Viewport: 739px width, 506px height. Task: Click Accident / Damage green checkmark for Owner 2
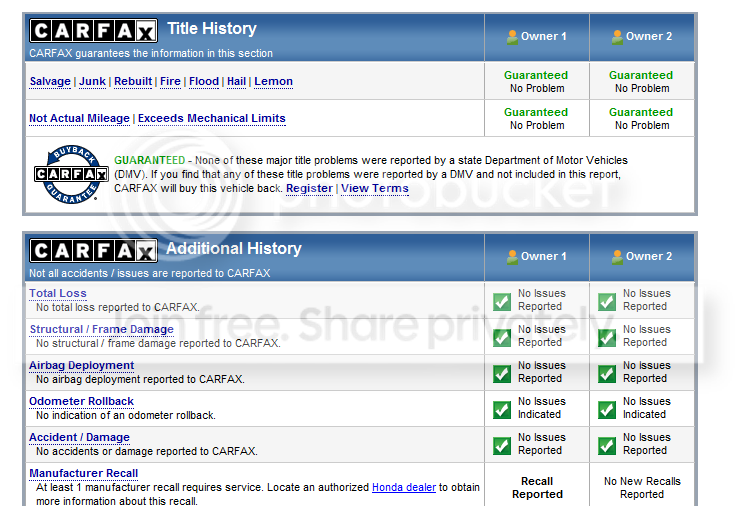point(607,445)
